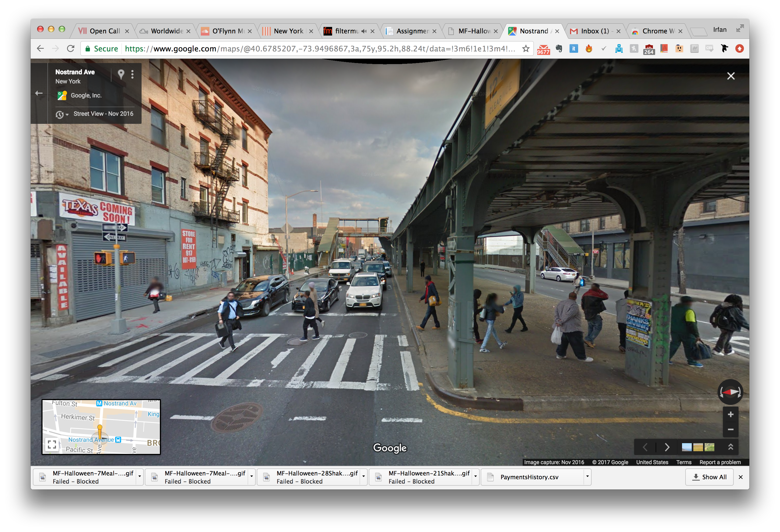Bookmark this page with the star icon
This screenshot has width=780, height=532.
526,49
